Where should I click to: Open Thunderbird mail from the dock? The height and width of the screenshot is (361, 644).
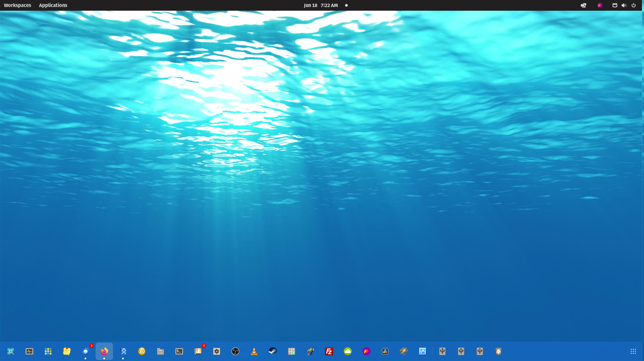86,351
